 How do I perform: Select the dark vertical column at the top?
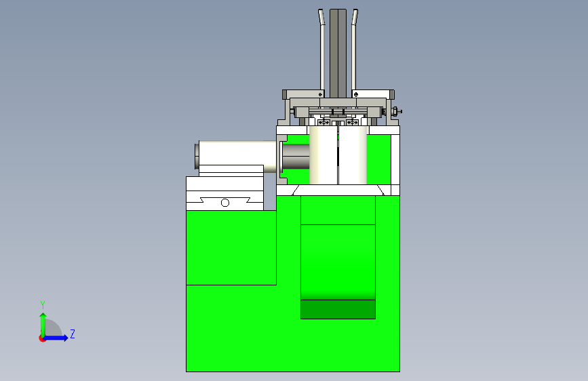(x=338, y=52)
